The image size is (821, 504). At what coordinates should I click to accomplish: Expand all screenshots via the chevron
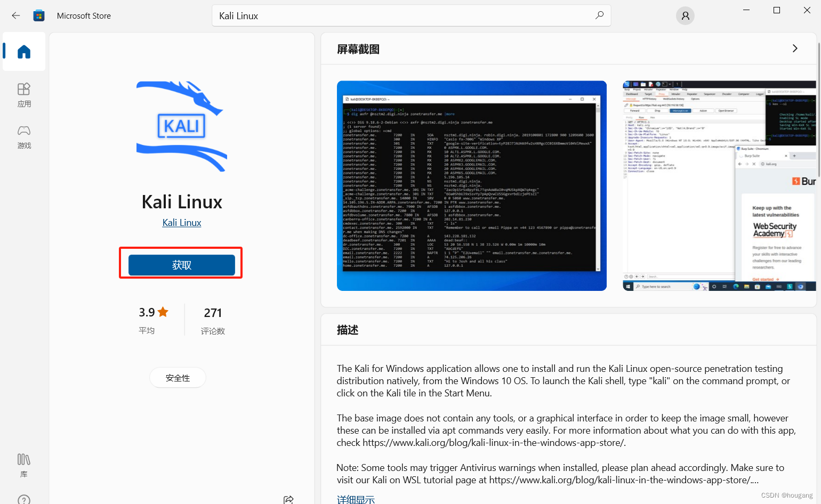pyautogui.click(x=794, y=48)
